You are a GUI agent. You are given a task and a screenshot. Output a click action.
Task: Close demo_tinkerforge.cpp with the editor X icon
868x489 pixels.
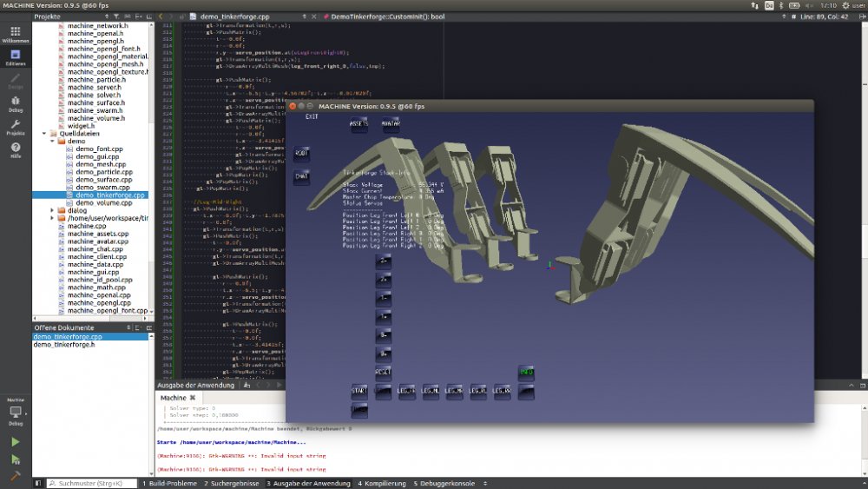click(x=314, y=17)
